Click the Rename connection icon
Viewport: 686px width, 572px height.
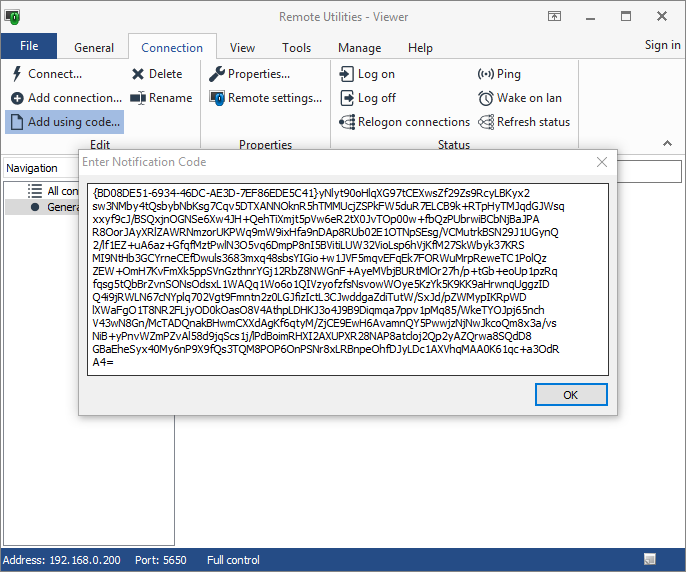(x=138, y=98)
